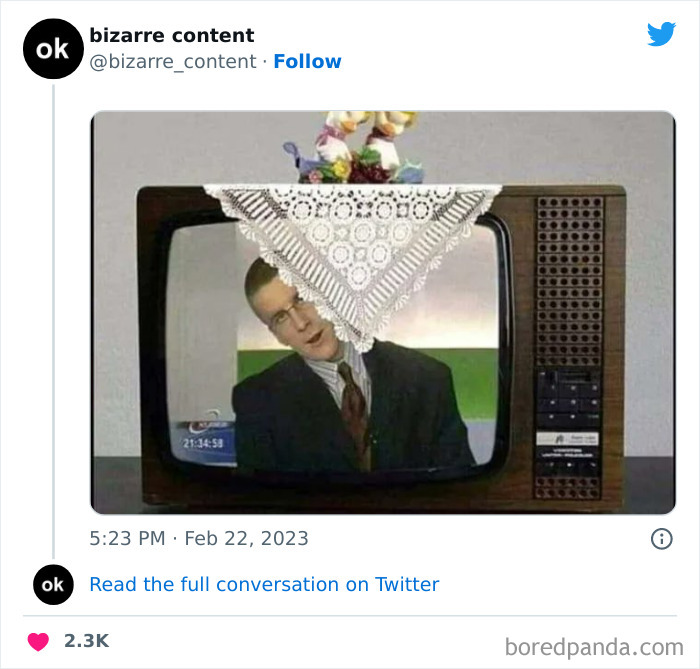Open the @bizarre_content handle
The width and height of the screenshot is (700, 669).
click(x=173, y=62)
